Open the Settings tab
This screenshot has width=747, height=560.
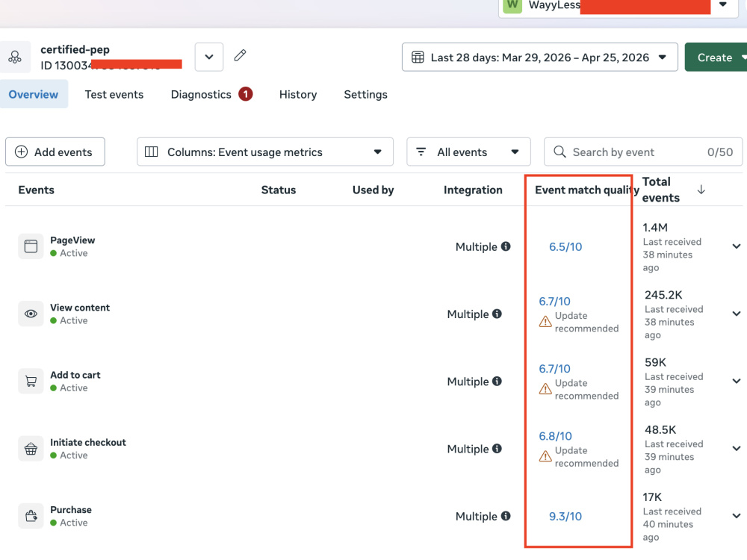[x=365, y=94]
